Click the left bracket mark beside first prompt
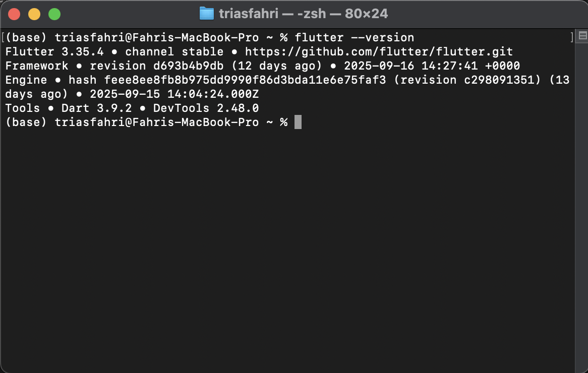The width and height of the screenshot is (588, 373). click(x=4, y=38)
